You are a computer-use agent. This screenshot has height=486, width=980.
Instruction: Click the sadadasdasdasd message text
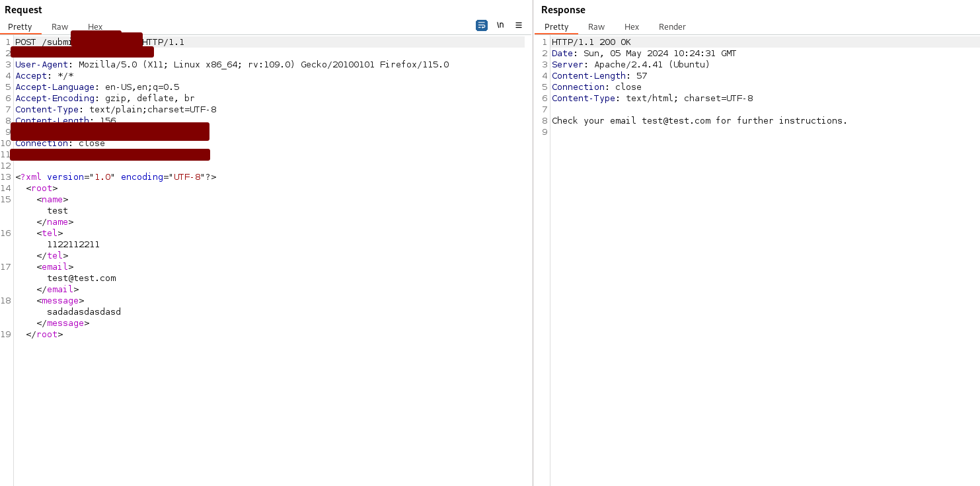[x=84, y=312]
